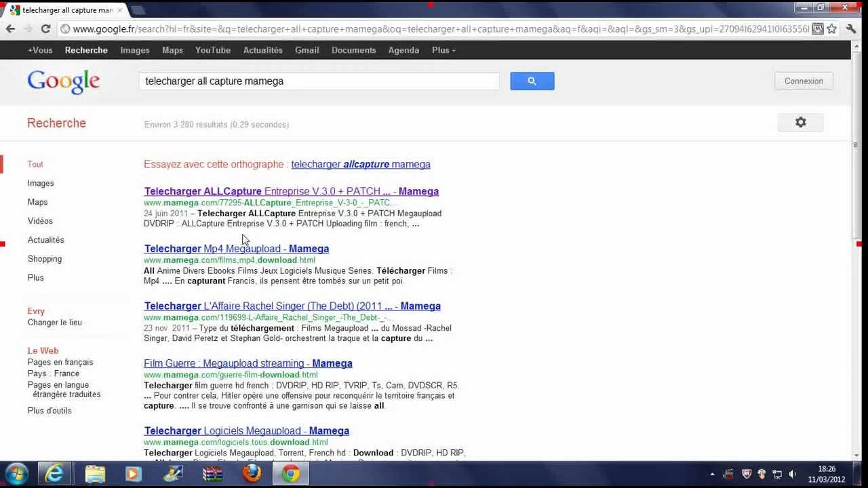Select Pages en langue étrangère traduites
This screenshot has width=868, height=488.
tap(64, 390)
